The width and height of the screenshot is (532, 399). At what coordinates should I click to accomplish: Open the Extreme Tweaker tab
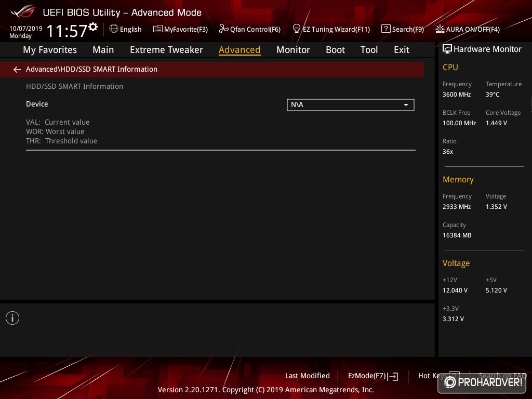(166, 50)
